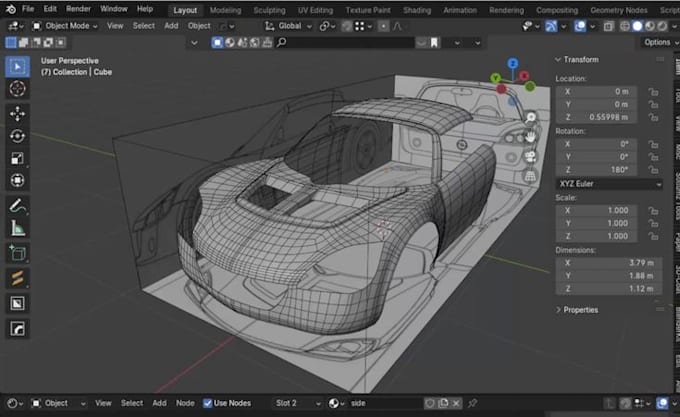
Task: Click the search magnifier icon
Action: [x=281, y=42]
